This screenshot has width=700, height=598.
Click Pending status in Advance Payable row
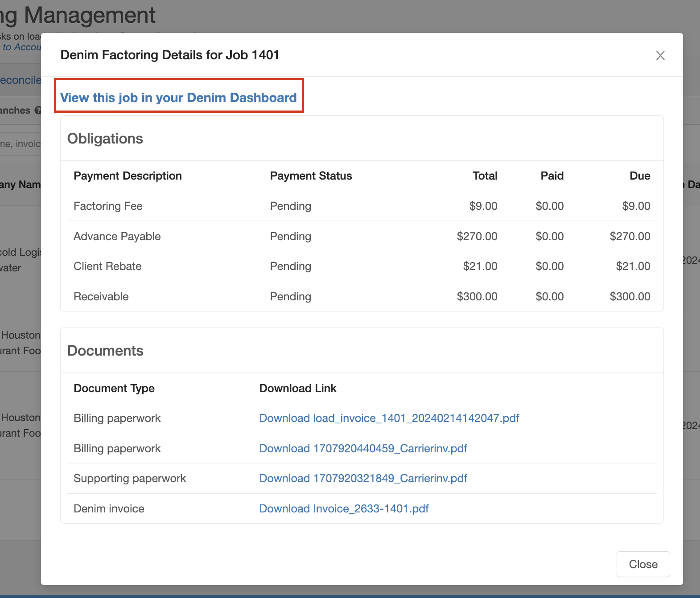[x=291, y=236]
